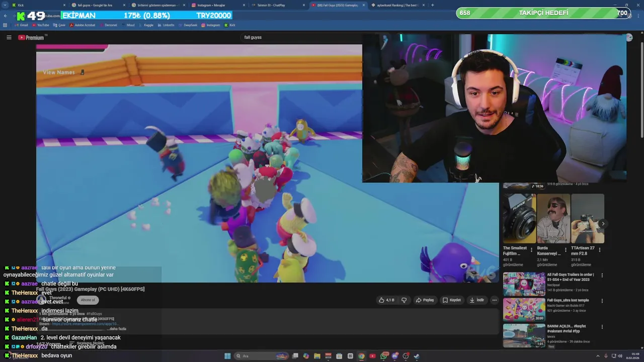644x362 pixels.
Task: Show next Shorts with the chevron arrow
Action: [603, 224]
